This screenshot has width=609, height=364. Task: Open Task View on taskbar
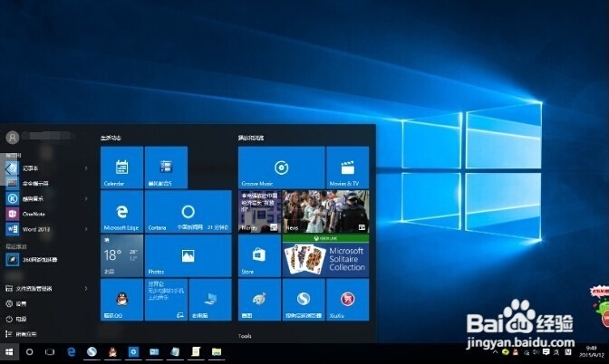[x=50, y=352]
